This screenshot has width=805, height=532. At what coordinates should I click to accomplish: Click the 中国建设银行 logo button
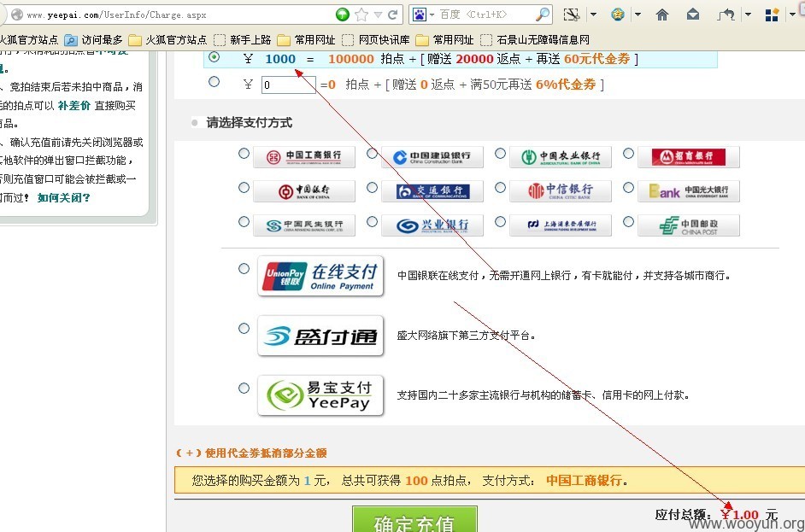(432, 157)
